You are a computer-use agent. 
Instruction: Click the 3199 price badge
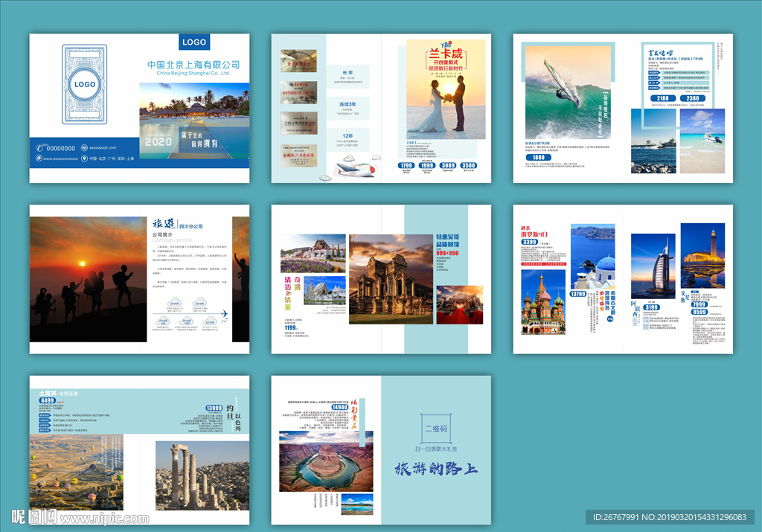pyautogui.click(x=651, y=307)
